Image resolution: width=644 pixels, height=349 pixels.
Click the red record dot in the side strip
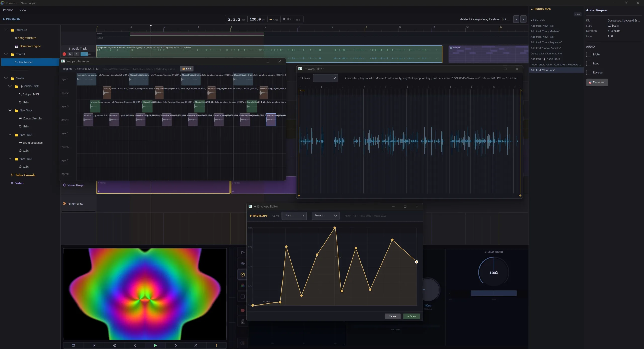coord(243,310)
